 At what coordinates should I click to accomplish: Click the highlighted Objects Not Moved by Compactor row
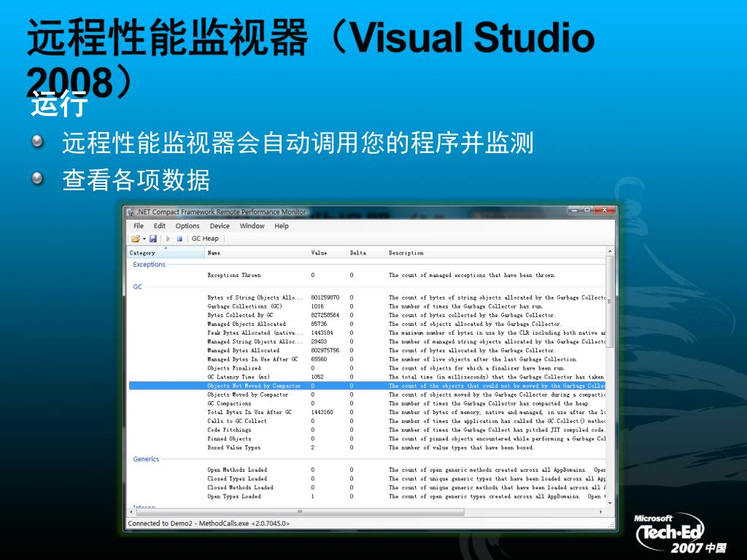[x=368, y=386]
